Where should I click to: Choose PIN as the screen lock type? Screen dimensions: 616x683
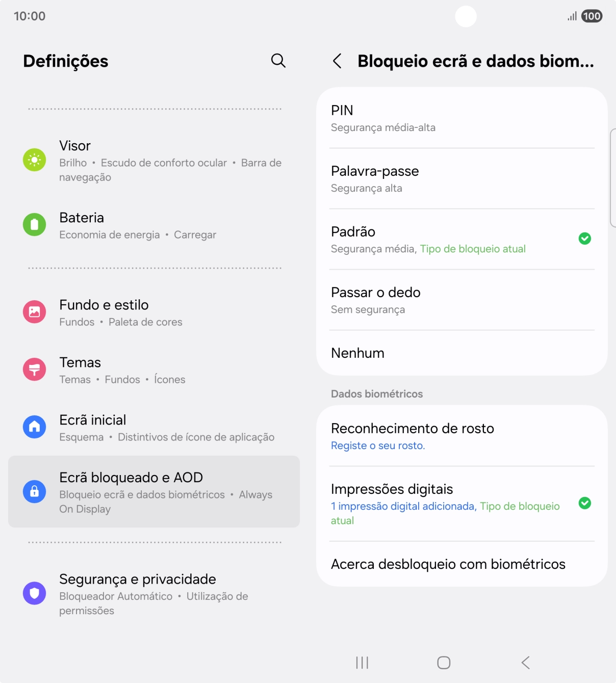462,118
